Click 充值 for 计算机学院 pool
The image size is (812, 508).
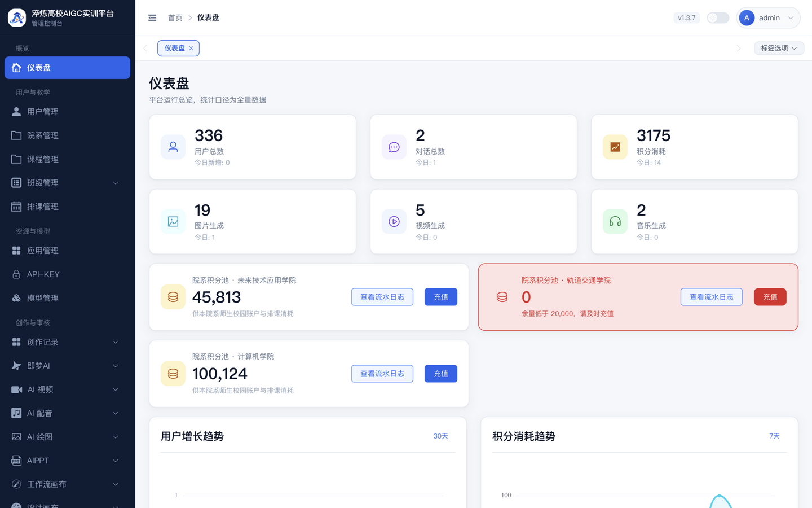(x=441, y=374)
